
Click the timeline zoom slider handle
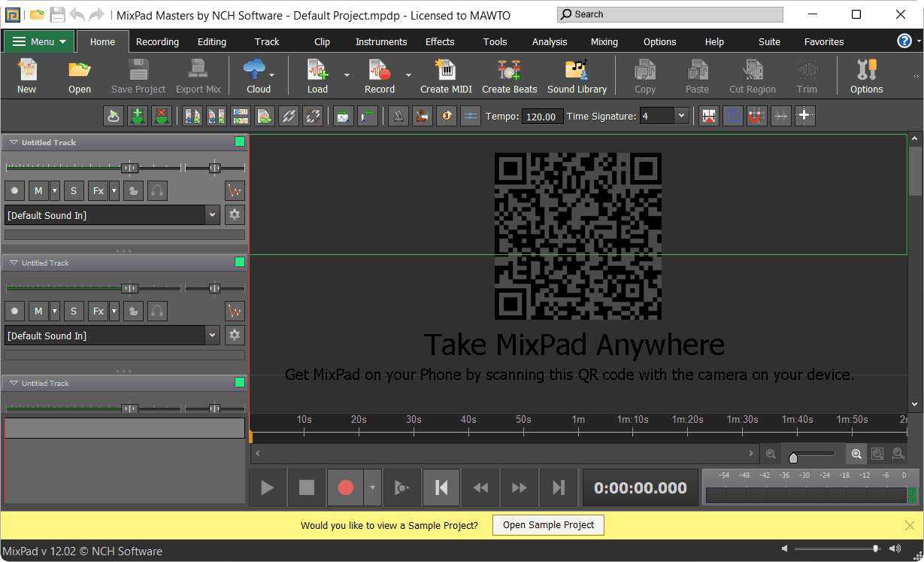793,457
